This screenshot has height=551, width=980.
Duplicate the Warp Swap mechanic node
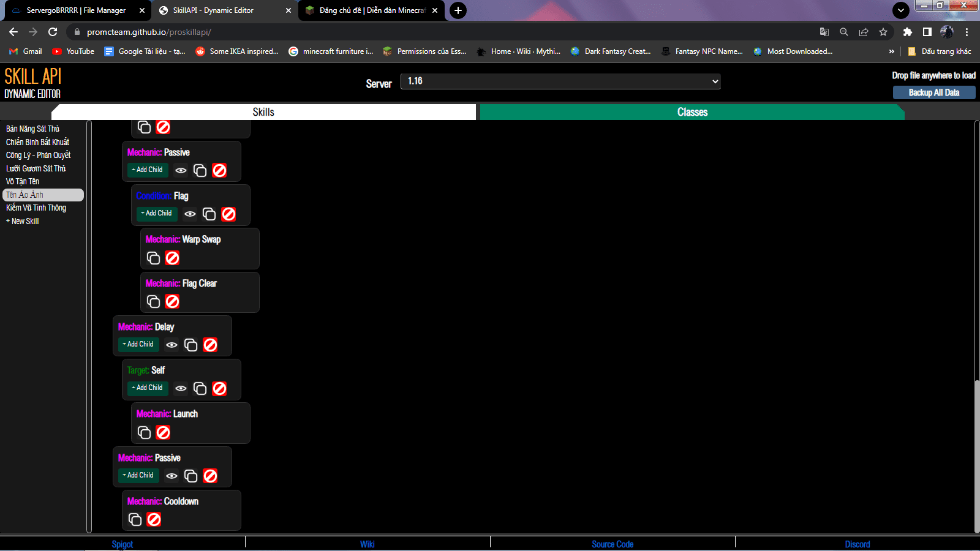click(153, 258)
